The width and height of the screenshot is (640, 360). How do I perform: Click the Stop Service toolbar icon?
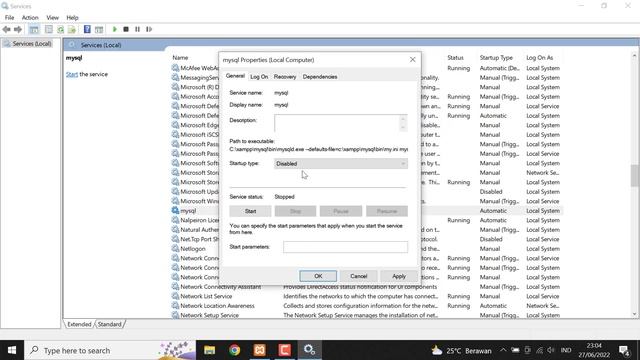click(126, 29)
